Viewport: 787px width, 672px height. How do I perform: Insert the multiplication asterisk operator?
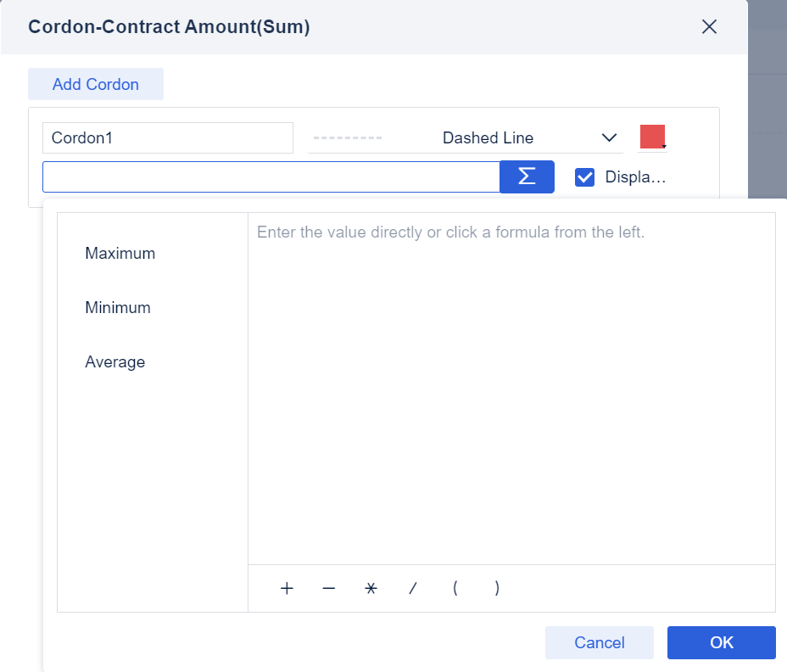click(x=371, y=588)
